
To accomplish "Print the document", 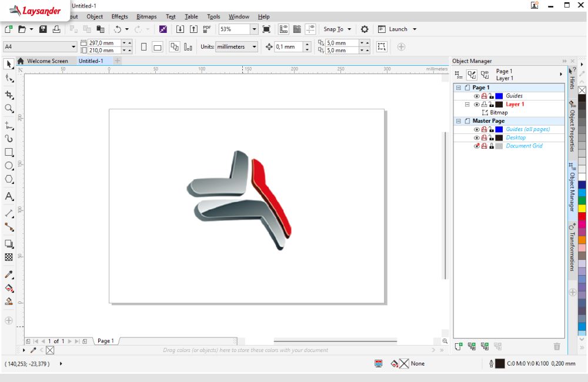I will tap(56, 29).
